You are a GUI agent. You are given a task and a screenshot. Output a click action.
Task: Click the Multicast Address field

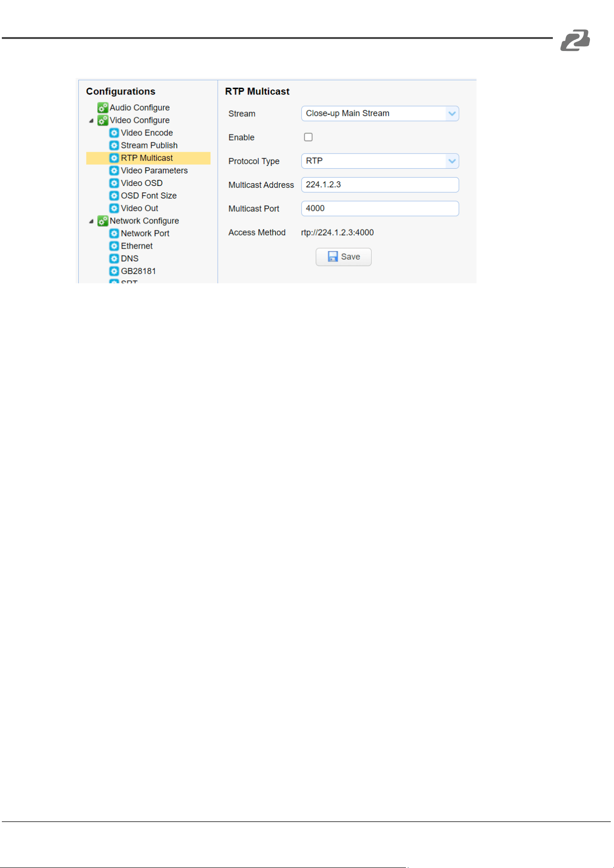tap(380, 185)
